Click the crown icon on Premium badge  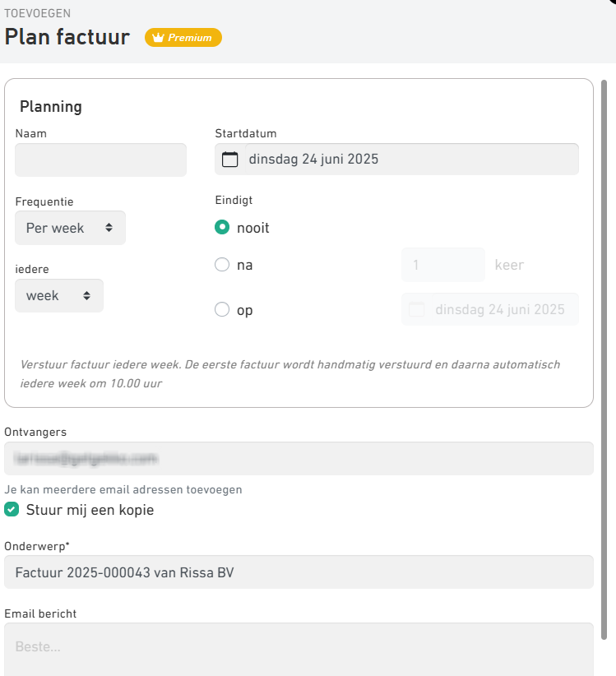(x=157, y=38)
